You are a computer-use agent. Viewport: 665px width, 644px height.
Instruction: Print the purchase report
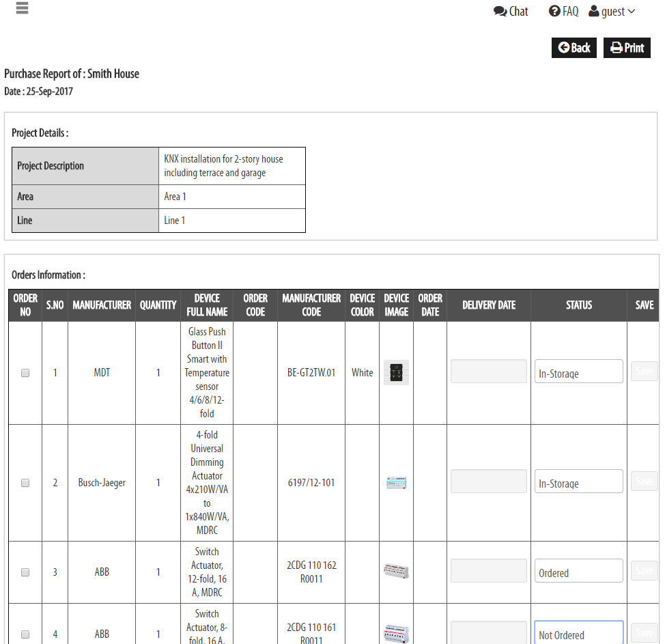coord(627,48)
